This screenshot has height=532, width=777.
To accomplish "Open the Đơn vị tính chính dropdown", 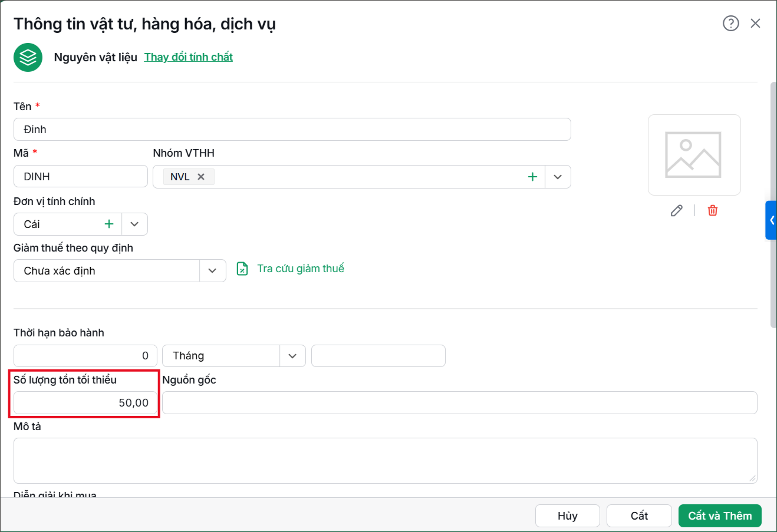I will click(x=134, y=224).
